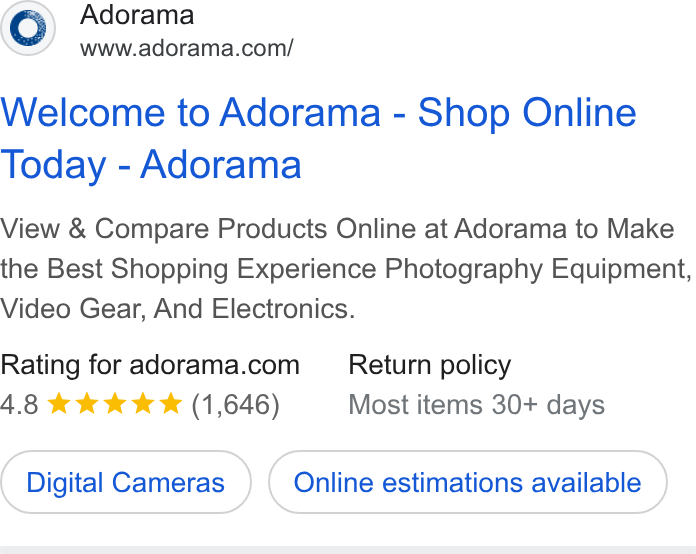The width and height of the screenshot is (696, 554).
Task: Click the View & Compare Products snippet line
Action: click(x=337, y=229)
